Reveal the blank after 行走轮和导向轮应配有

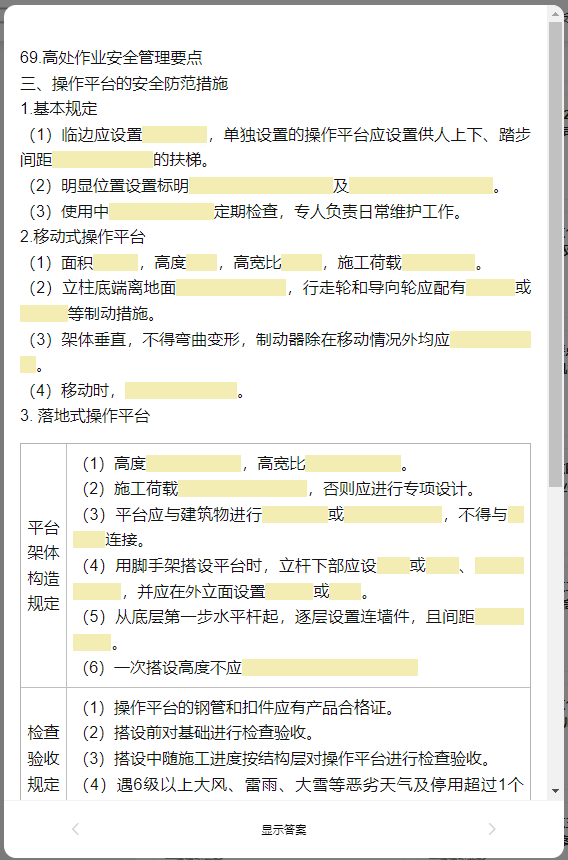pyautogui.click(x=491, y=287)
